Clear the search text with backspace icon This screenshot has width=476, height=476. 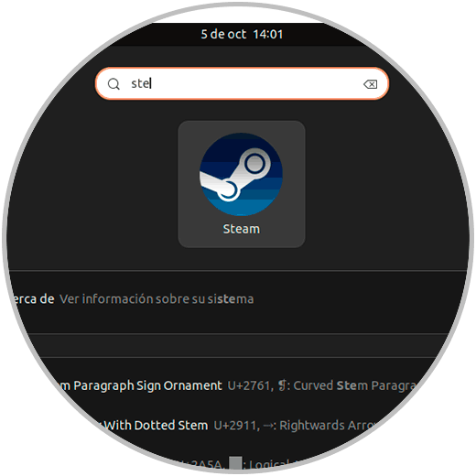[370, 84]
